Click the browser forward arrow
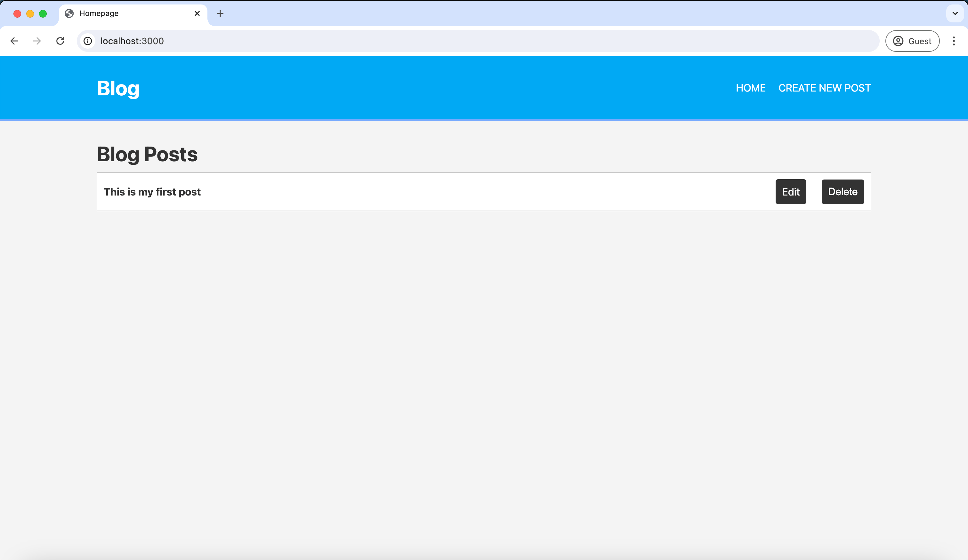The image size is (968, 560). coord(37,41)
